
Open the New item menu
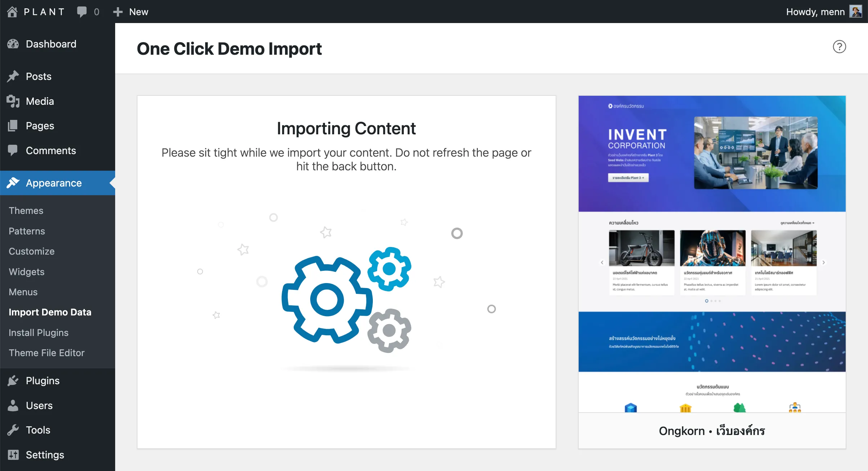pyautogui.click(x=131, y=11)
